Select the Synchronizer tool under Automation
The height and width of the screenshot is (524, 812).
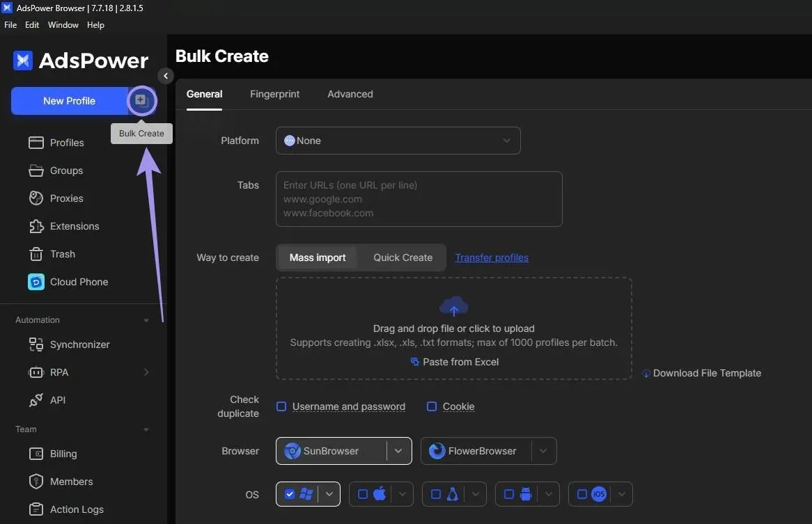click(x=79, y=344)
